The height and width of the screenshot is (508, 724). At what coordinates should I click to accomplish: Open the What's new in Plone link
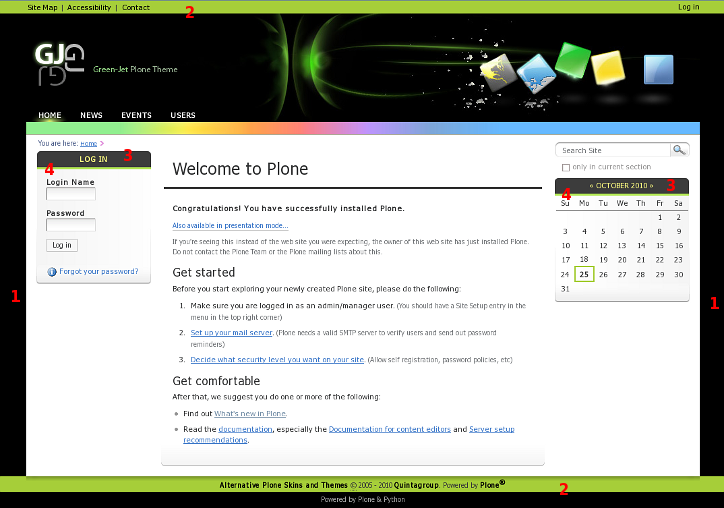point(250,414)
